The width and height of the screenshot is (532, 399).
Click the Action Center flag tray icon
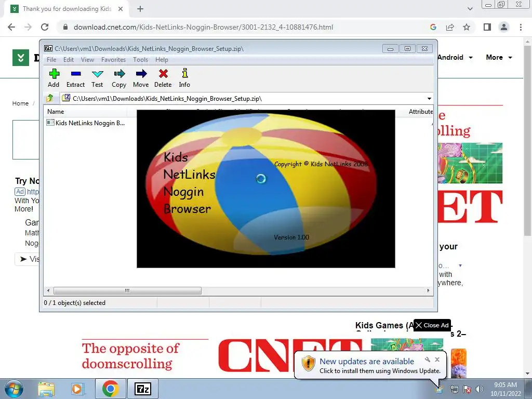(467, 389)
